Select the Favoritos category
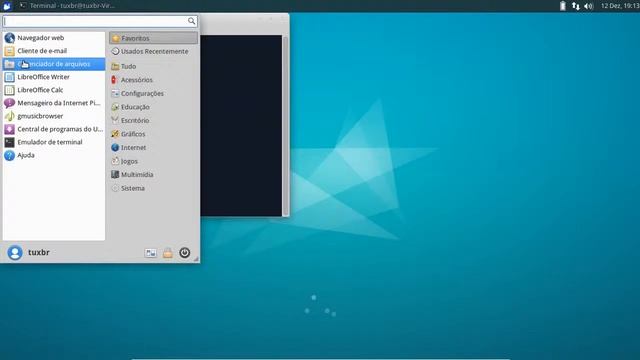The width and height of the screenshot is (640, 360). click(x=153, y=38)
